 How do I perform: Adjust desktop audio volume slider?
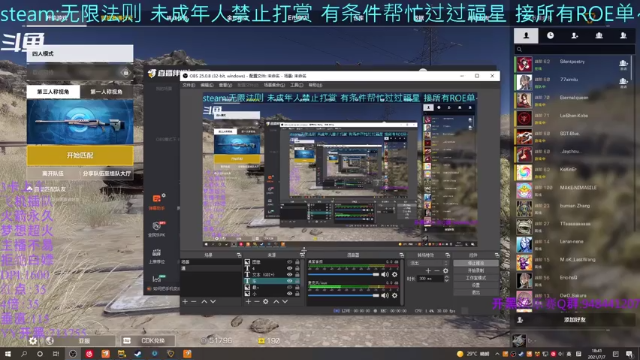coord(343,274)
